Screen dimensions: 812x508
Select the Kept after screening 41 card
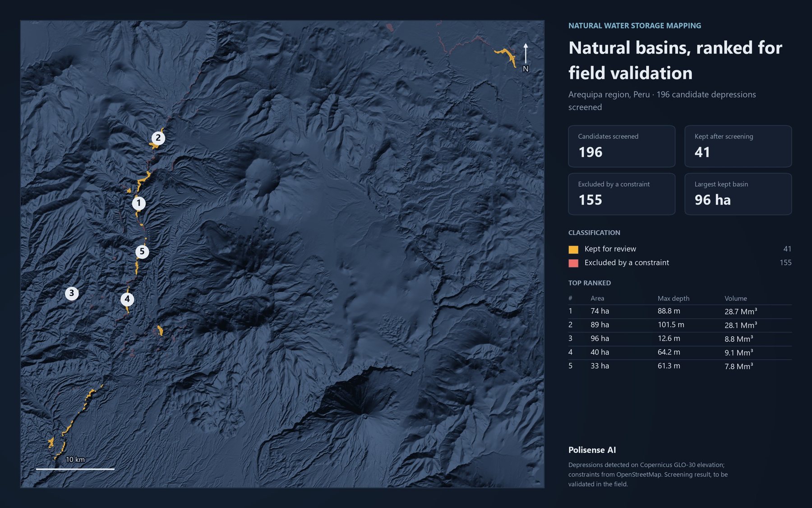tap(738, 146)
